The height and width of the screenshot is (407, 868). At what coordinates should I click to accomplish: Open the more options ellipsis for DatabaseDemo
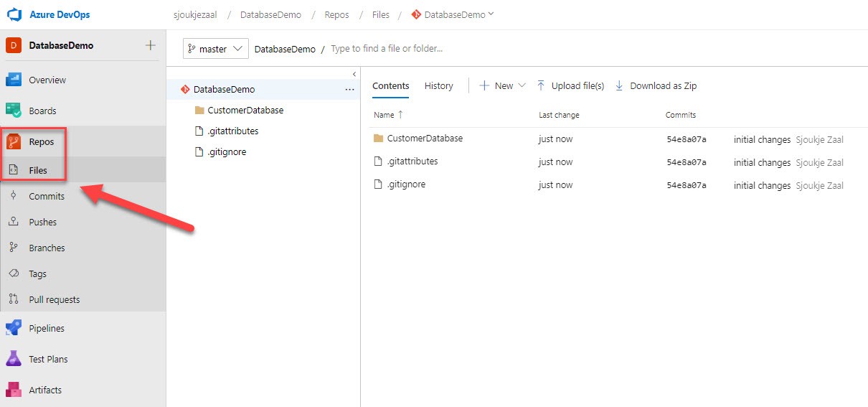(x=349, y=90)
